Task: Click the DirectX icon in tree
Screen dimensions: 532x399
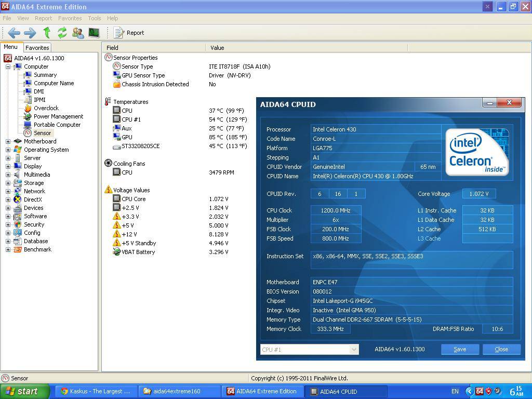Action: (x=17, y=199)
